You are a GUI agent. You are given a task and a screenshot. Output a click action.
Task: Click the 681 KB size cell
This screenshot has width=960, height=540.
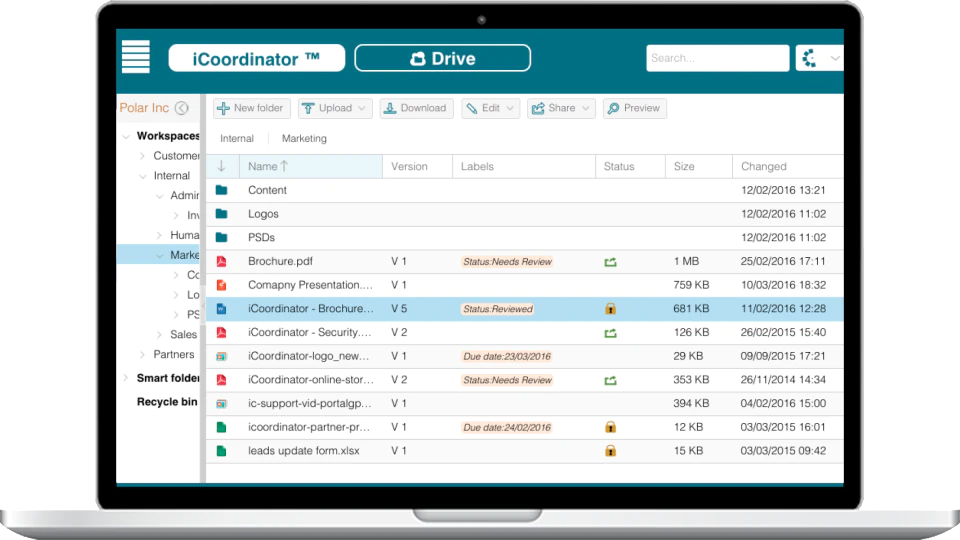click(691, 309)
